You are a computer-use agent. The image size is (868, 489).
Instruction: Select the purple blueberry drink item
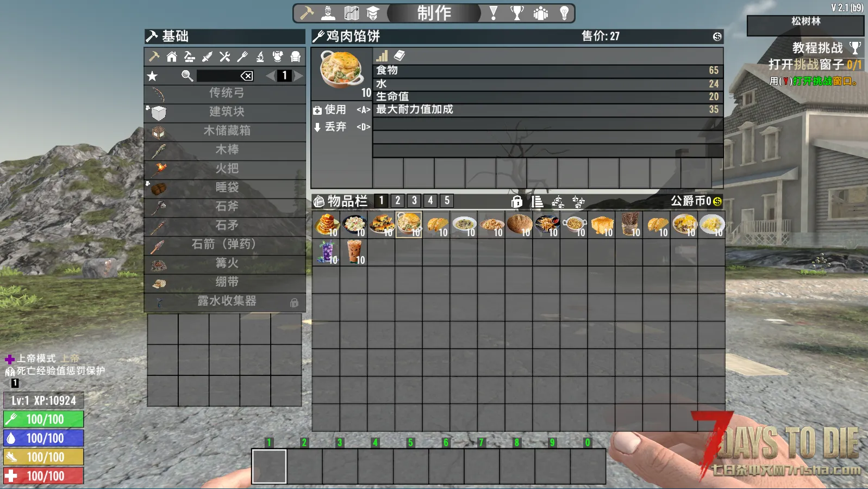pyautogui.click(x=326, y=252)
